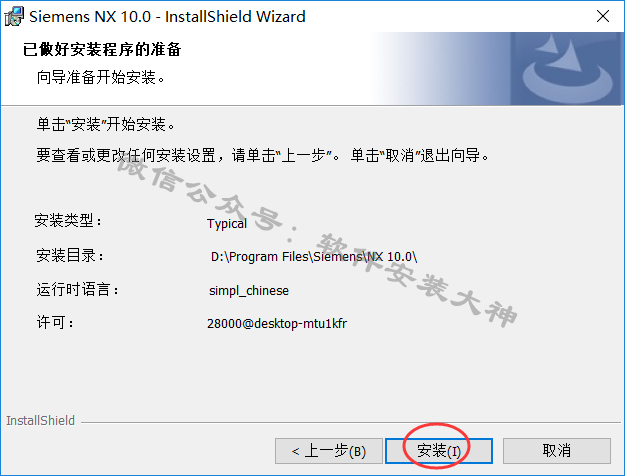
Task: Click the instruction text 单击"安装"开始安装
Action: point(106,124)
